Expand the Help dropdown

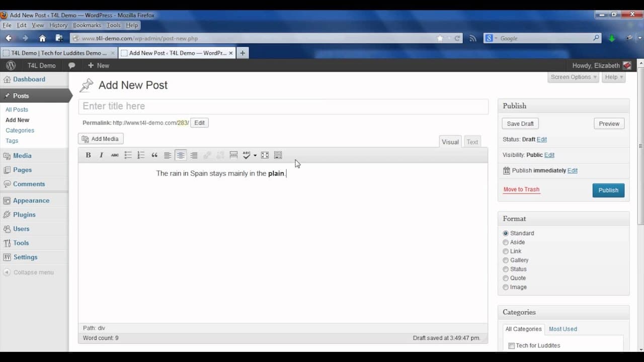tap(614, 77)
